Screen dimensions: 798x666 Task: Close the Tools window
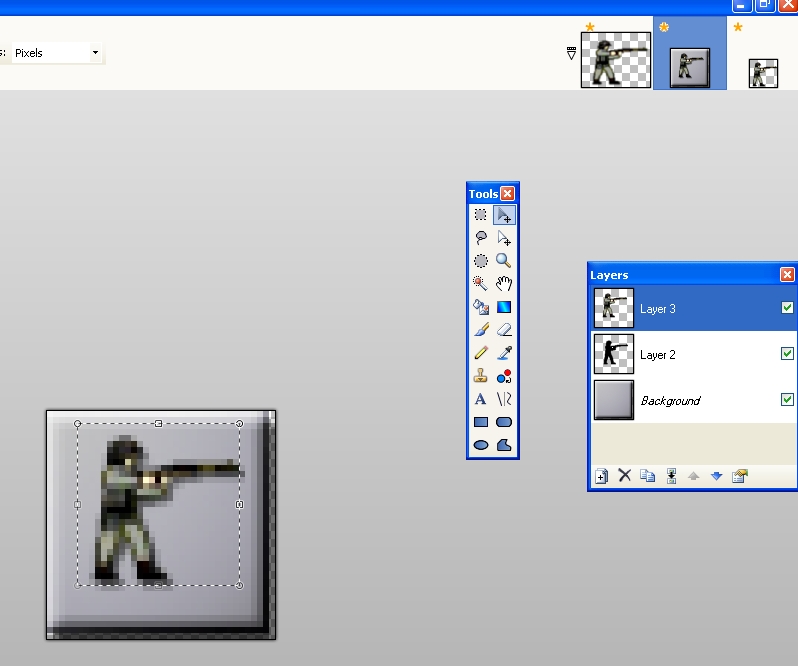pos(507,193)
